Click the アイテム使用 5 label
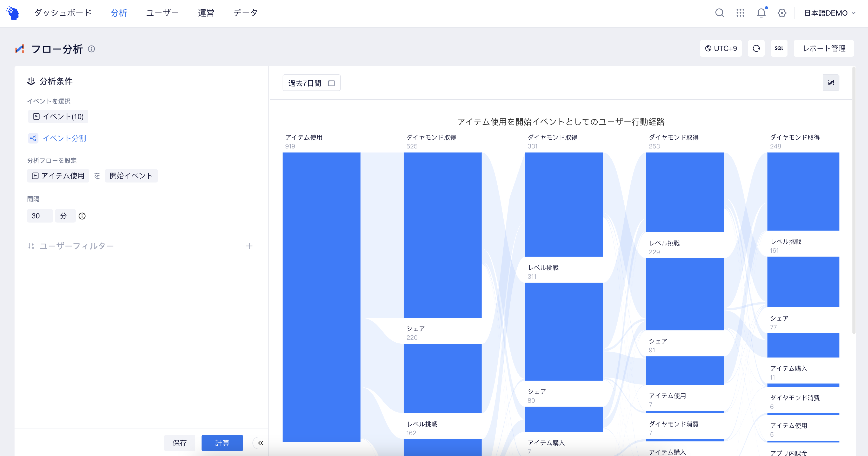868x456 pixels. (789, 430)
